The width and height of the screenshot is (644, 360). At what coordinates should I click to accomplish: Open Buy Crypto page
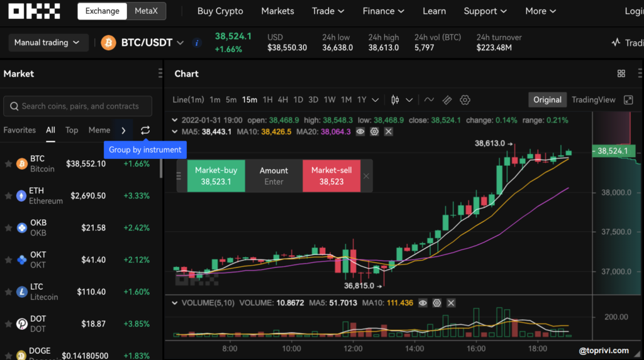[220, 11]
